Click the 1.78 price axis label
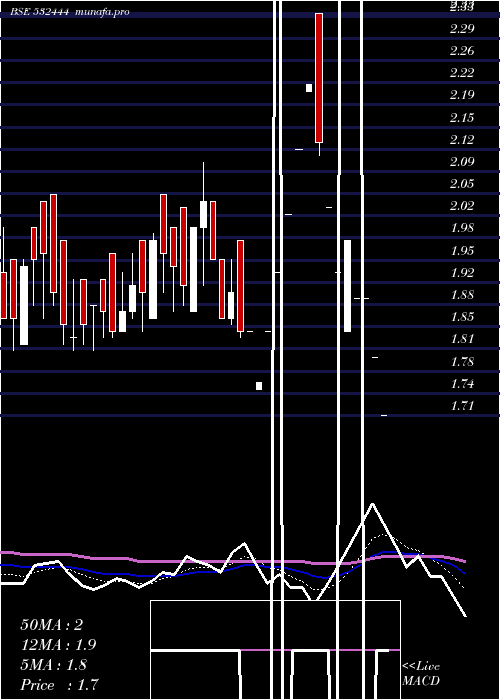500x700 pixels. click(x=462, y=361)
